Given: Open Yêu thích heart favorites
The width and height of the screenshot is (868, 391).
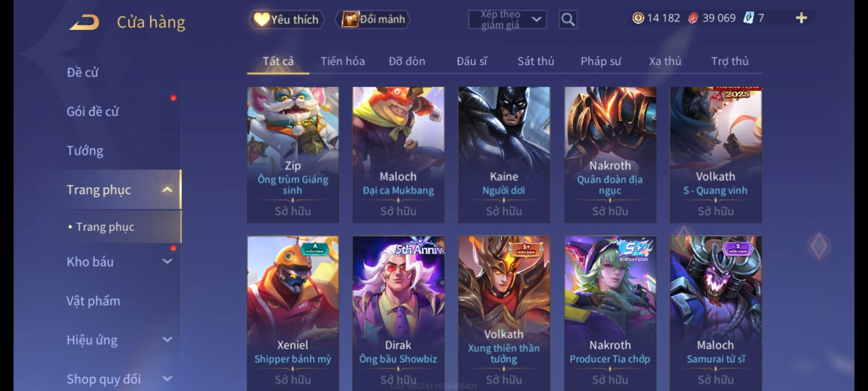Looking at the screenshot, I should [x=286, y=20].
